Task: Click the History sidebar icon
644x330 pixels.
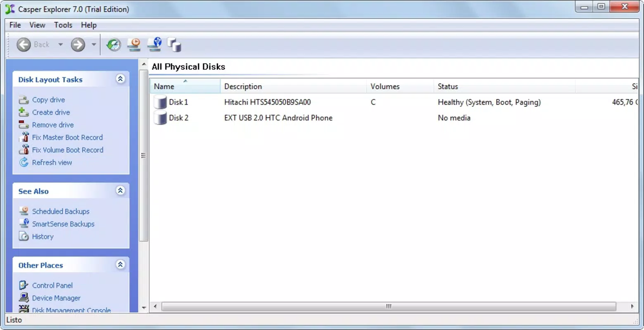Action: 24,236
